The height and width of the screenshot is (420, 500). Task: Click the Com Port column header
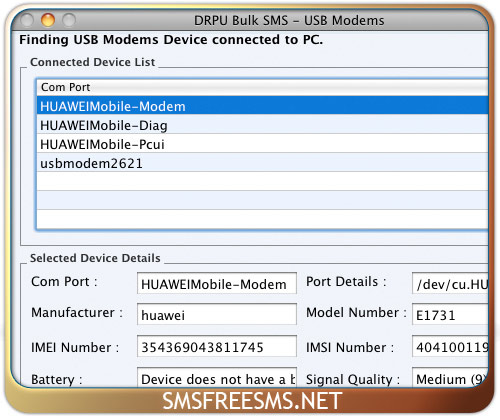262,87
